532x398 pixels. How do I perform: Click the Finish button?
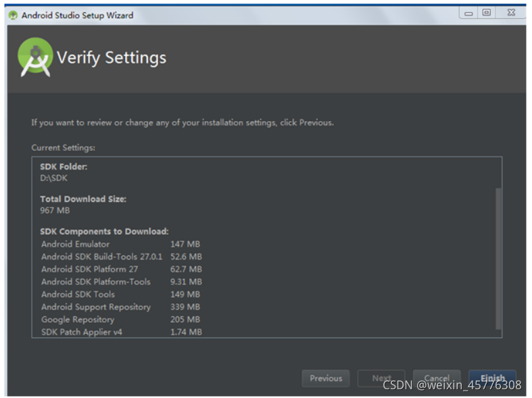coord(492,378)
